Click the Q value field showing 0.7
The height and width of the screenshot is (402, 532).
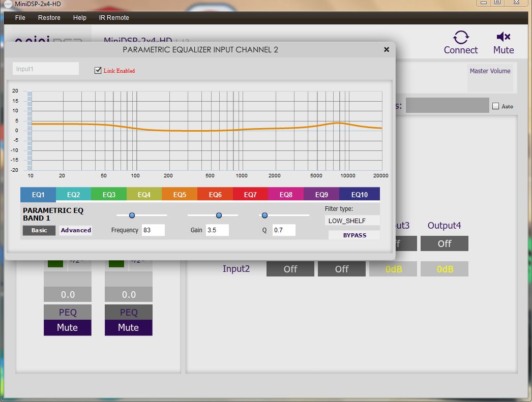(284, 230)
